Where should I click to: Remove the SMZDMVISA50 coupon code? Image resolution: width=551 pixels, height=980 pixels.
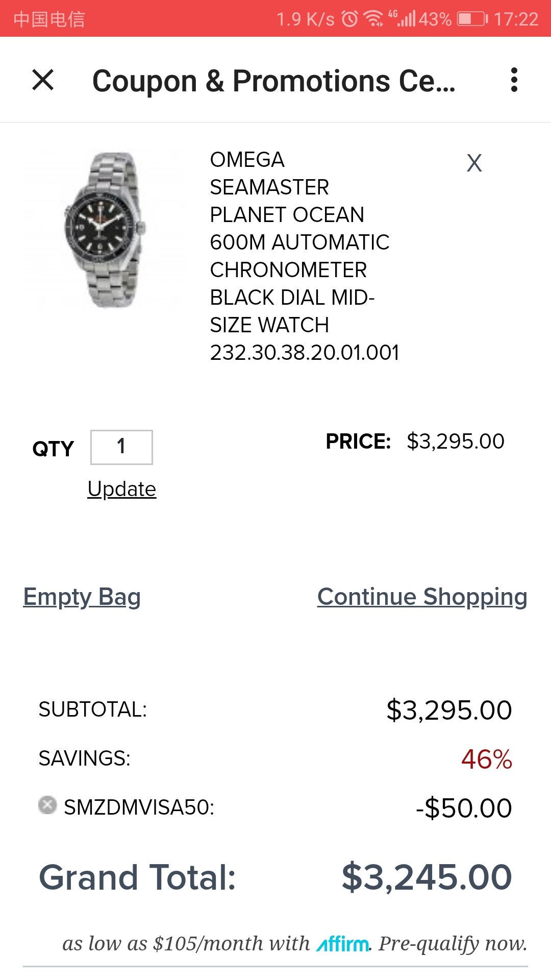pos(47,805)
